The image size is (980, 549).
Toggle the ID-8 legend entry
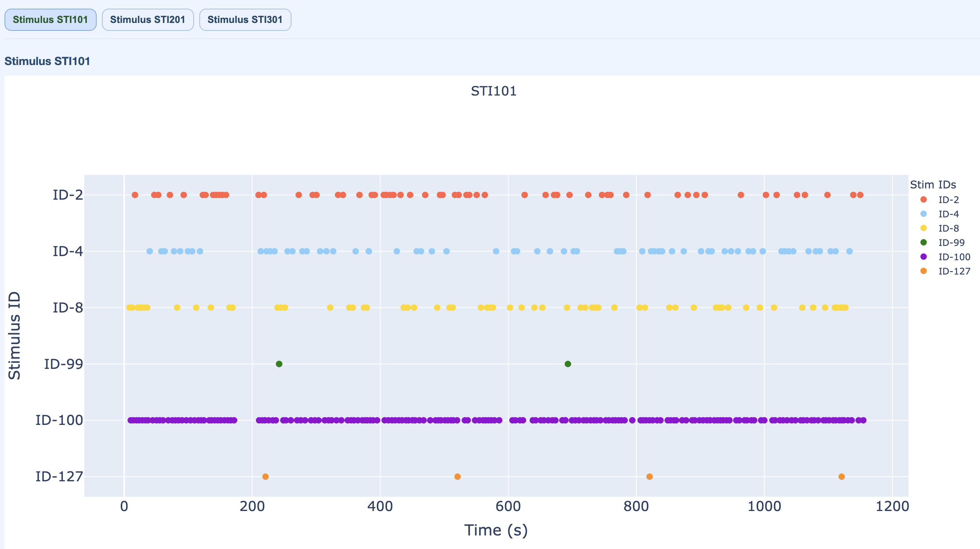[x=948, y=228]
